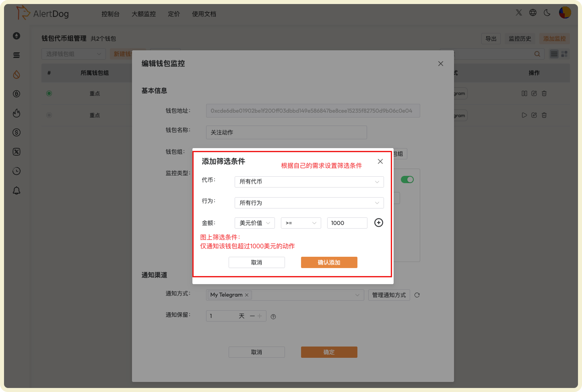Select the Solana chain icon in sidebar

17,55
